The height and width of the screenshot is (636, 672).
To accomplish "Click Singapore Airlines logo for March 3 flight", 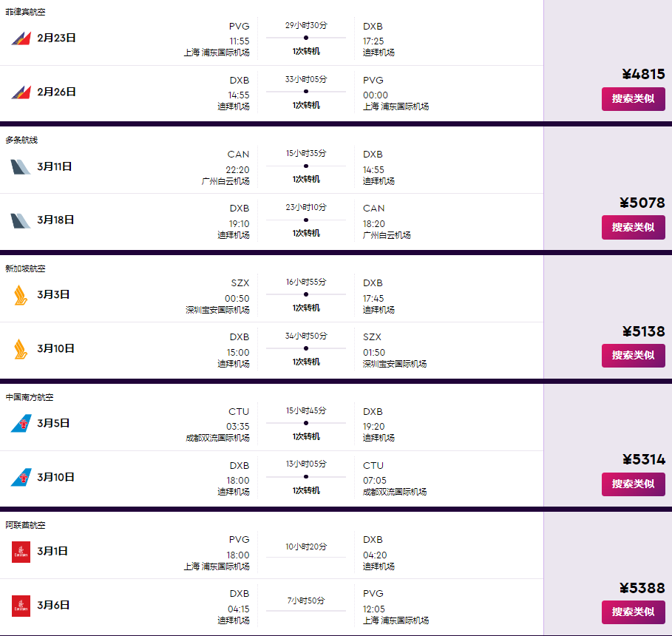I will (x=20, y=294).
